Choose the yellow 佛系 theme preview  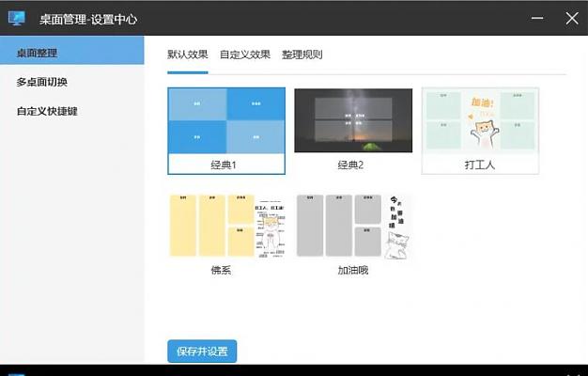point(226,227)
